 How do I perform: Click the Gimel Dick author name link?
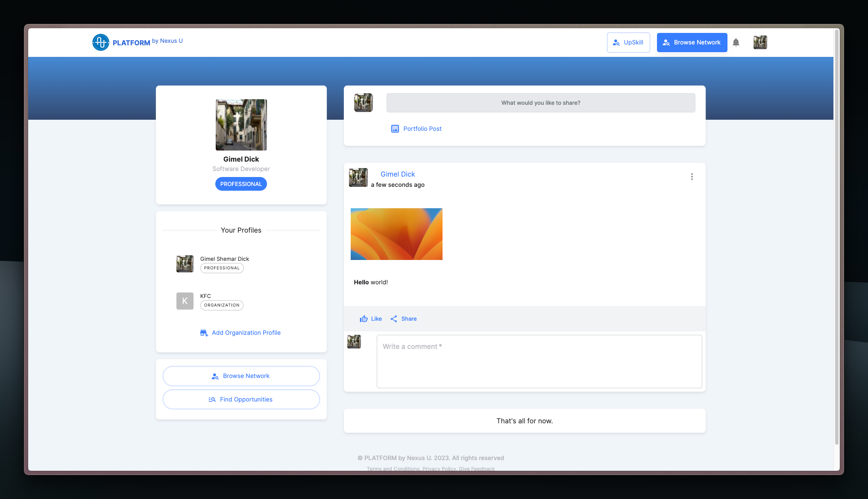coord(397,174)
